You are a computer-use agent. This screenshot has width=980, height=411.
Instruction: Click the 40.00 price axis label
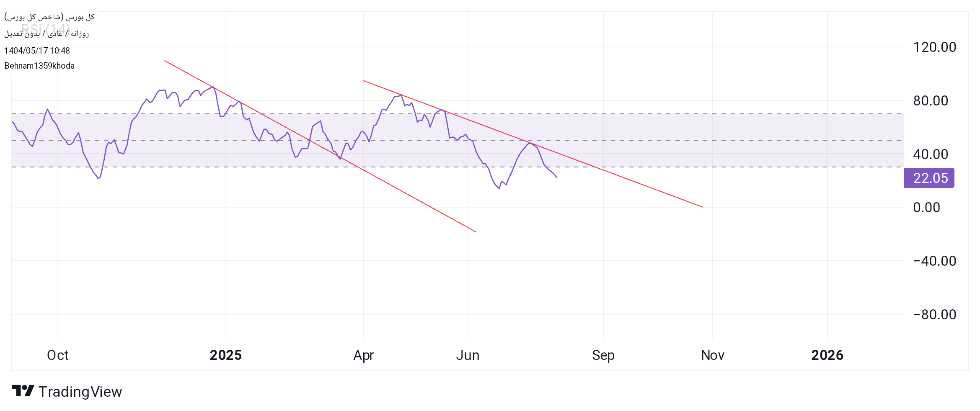931,154
